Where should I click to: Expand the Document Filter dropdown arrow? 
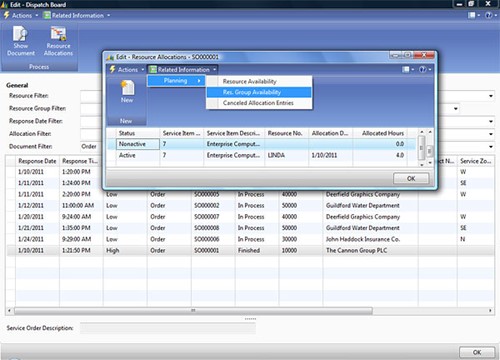coord(491,147)
